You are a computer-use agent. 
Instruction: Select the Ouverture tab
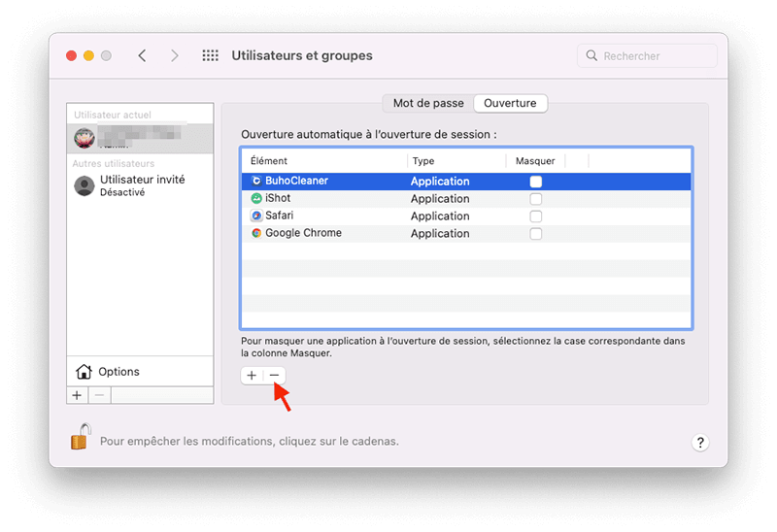click(x=510, y=103)
